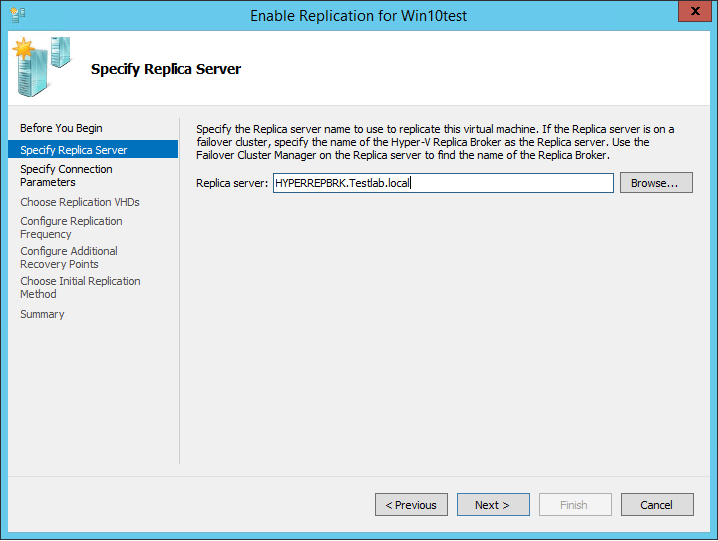
Task: Browse for a Replica server
Action: click(656, 183)
